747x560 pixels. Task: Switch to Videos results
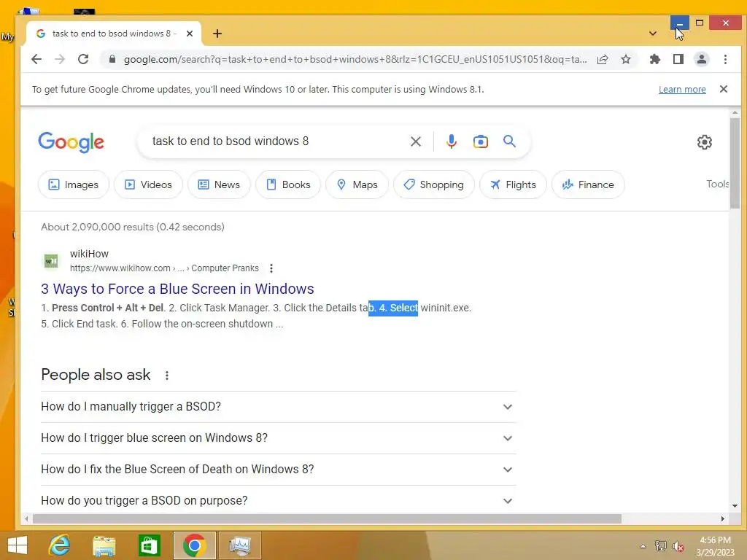click(x=148, y=184)
